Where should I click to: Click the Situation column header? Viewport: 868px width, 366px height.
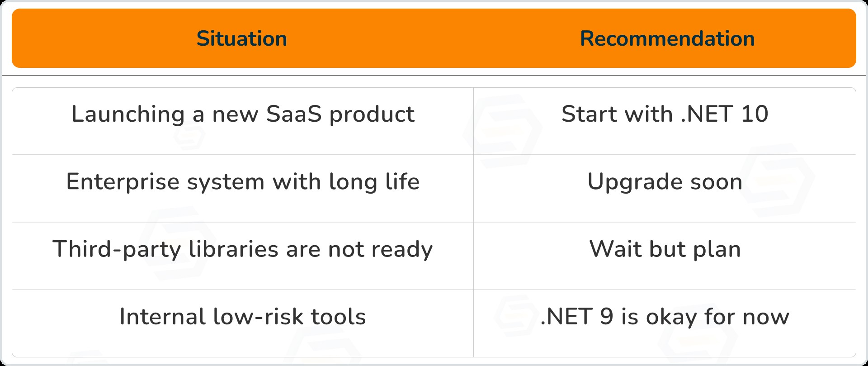241,39
